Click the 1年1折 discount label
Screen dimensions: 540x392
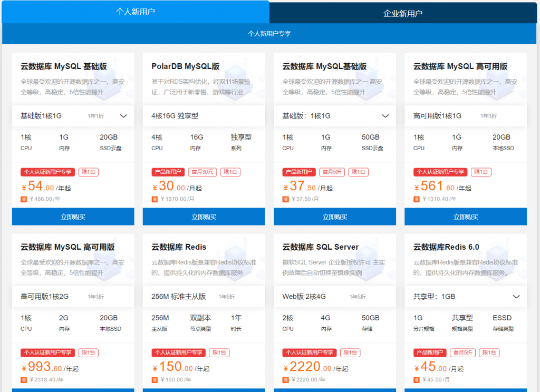click(x=96, y=116)
